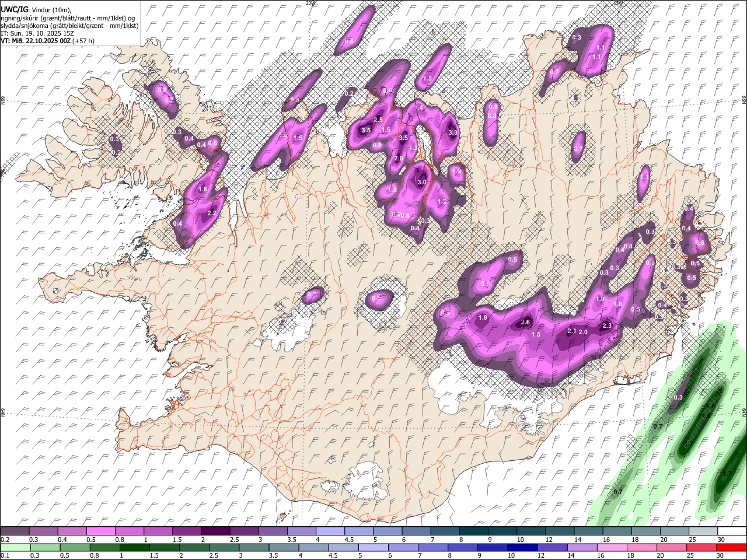The image size is (747, 560).
Task: Click the 1.4 snowfall value in the north
Action: coord(418,108)
